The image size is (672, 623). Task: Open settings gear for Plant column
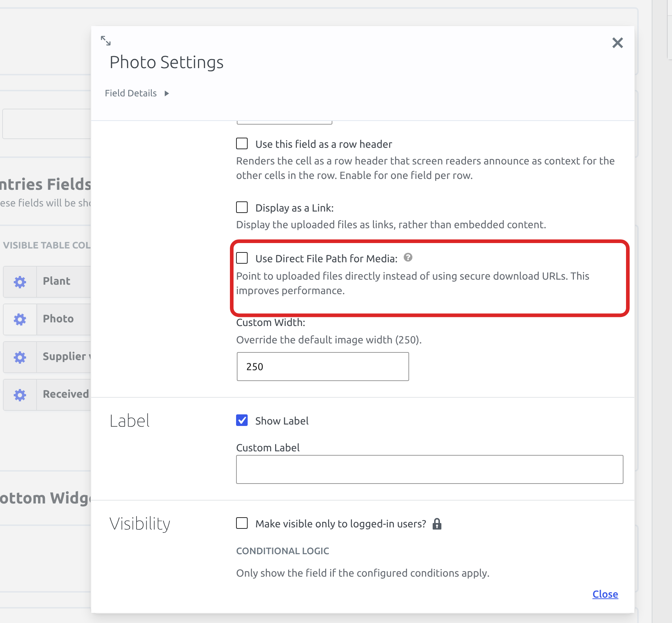tap(20, 282)
